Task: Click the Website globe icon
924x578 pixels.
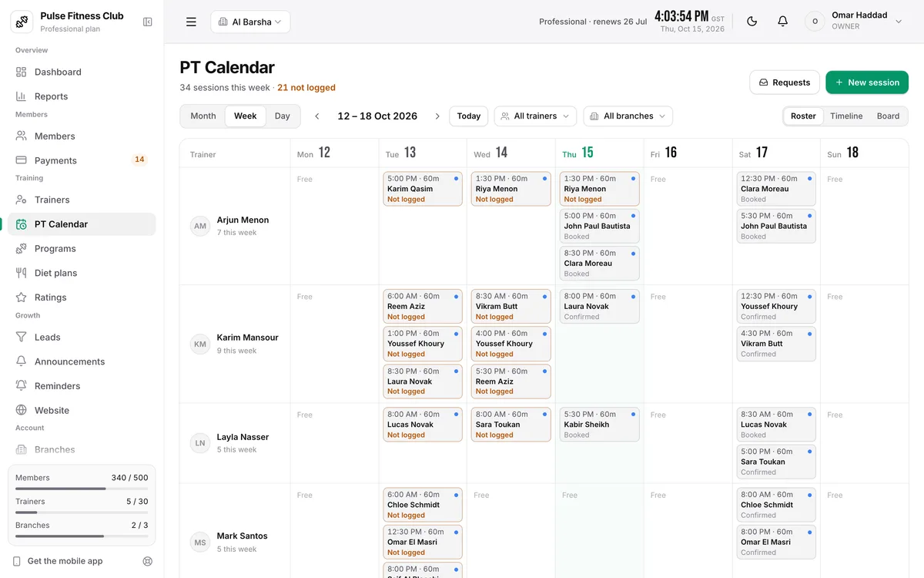Action: coord(22,410)
